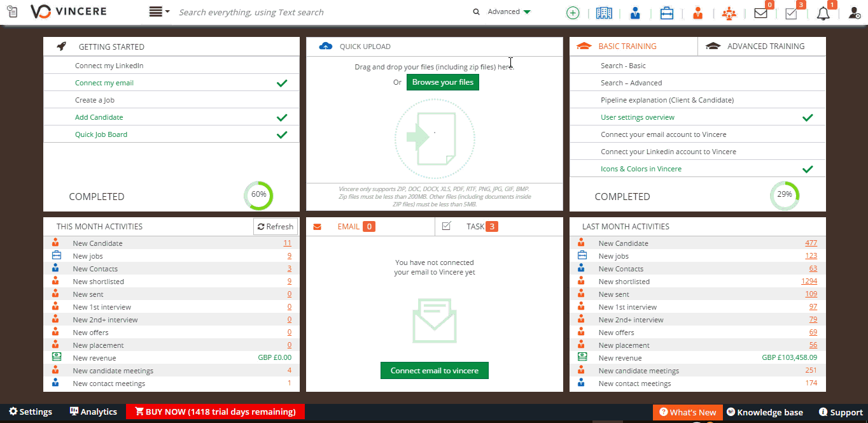Viewport: 868px width, 423px height.
Task: Click Connect my email item
Action: click(104, 83)
